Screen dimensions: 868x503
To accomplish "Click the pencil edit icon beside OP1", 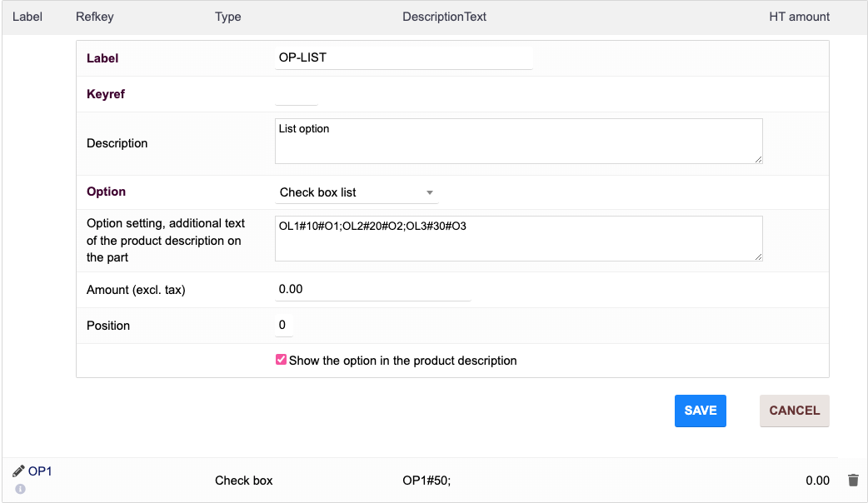I will (18, 471).
